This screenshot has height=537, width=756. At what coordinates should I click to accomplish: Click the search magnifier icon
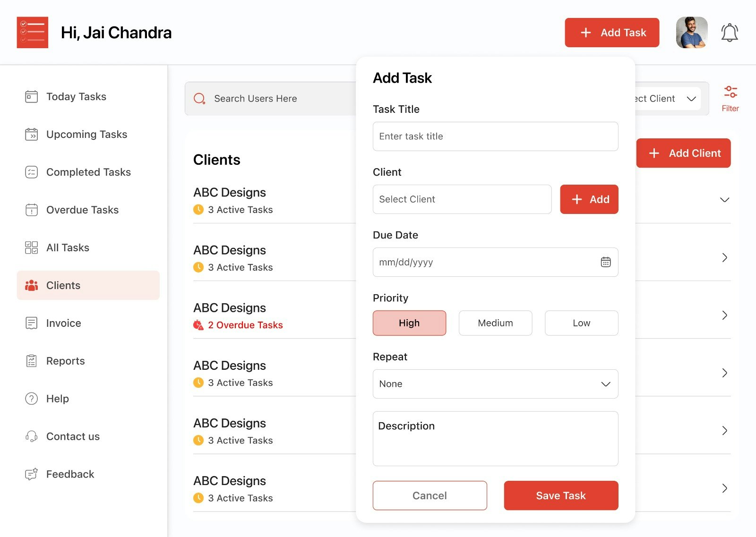(199, 98)
